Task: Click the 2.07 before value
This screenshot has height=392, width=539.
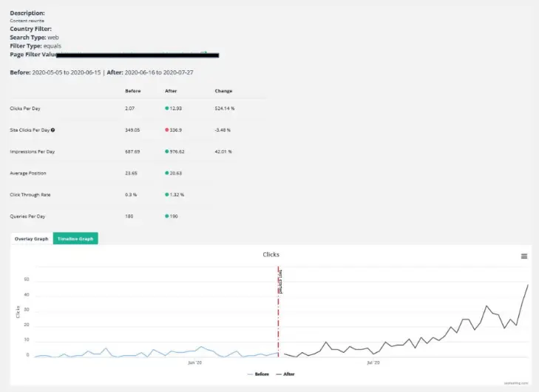Action: (x=129, y=108)
